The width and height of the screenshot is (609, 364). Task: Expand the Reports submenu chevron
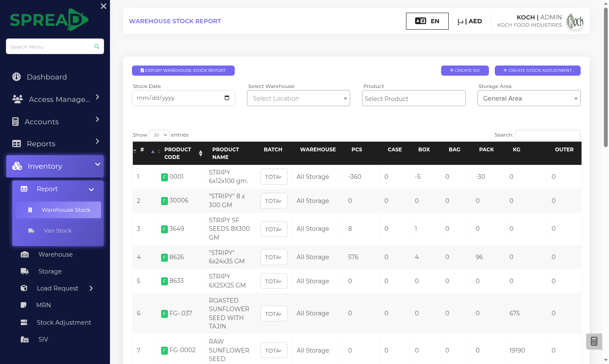pos(98,141)
